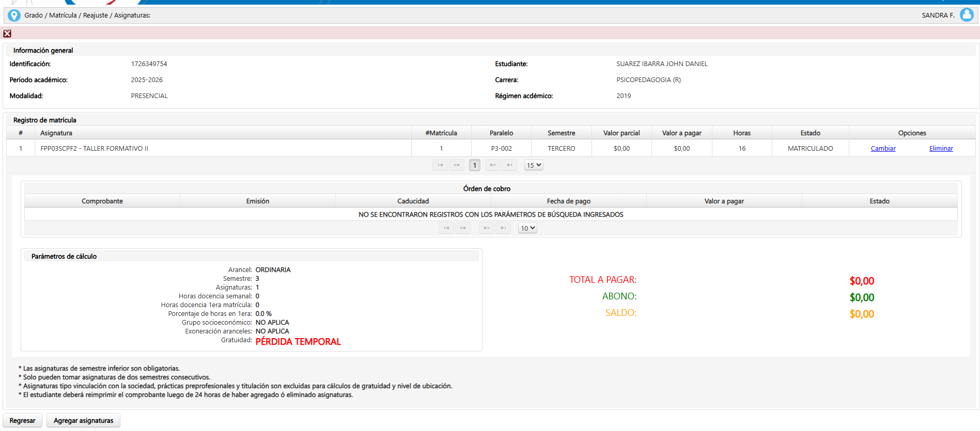The image size is (980, 431).
Task: Click the Comprobante column header
Action: point(102,201)
